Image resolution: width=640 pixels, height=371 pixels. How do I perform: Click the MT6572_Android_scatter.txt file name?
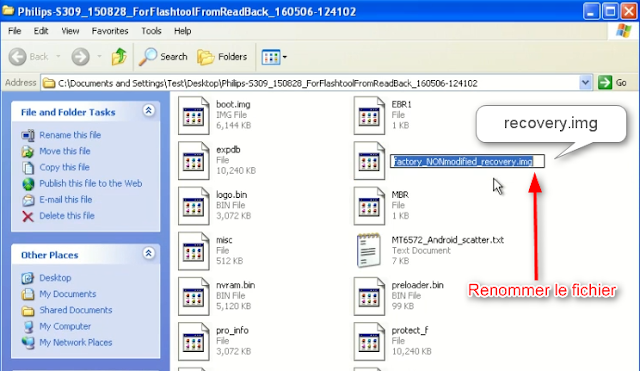pos(448,240)
